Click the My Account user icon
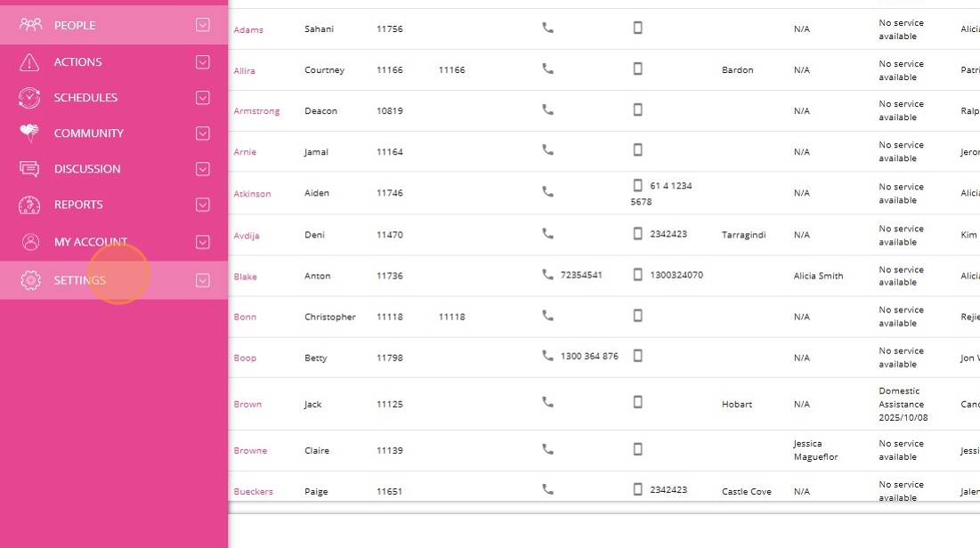Viewport: 980px width, 548px height. click(x=30, y=242)
